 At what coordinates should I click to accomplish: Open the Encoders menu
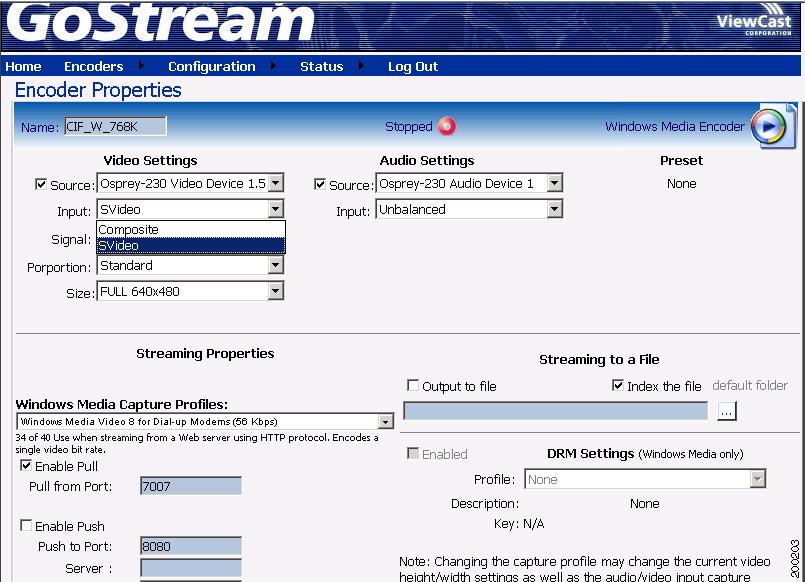pyautogui.click(x=93, y=67)
